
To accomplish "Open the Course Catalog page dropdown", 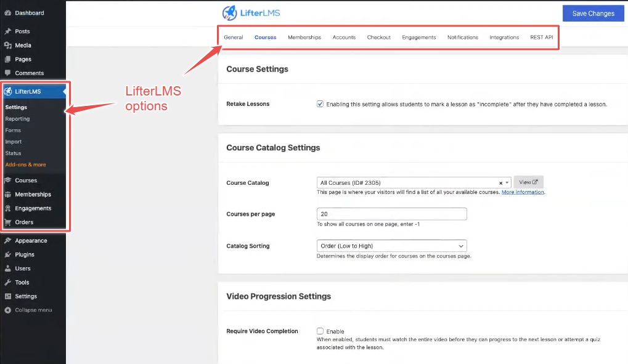I will point(414,182).
